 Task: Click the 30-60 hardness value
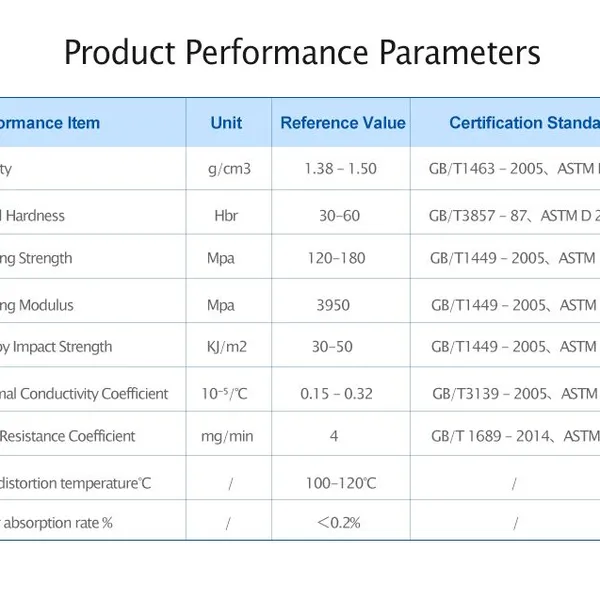339,216
